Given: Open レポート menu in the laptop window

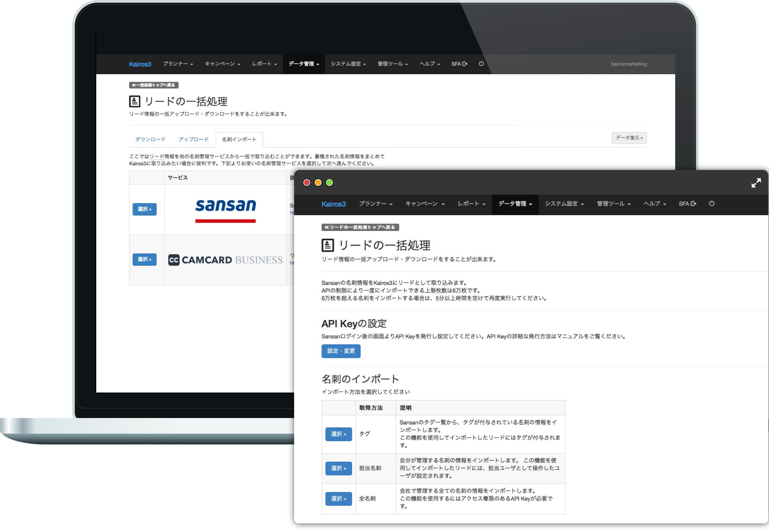Looking at the screenshot, I should click(x=264, y=64).
